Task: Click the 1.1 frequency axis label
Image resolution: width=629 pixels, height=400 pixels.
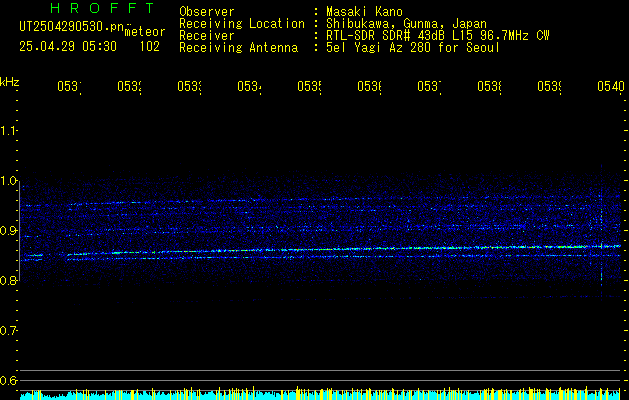Action: point(8,130)
